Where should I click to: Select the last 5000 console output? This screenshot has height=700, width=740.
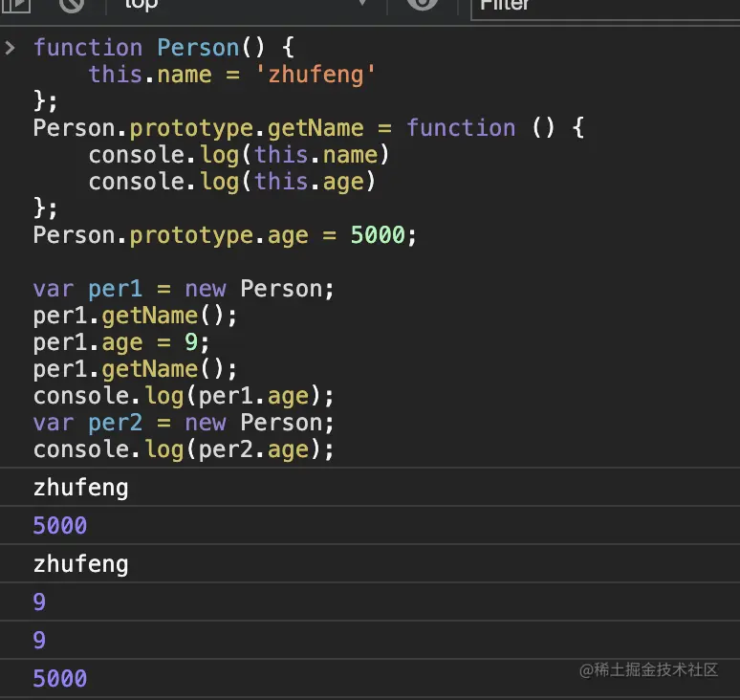[x=60, y=679]
